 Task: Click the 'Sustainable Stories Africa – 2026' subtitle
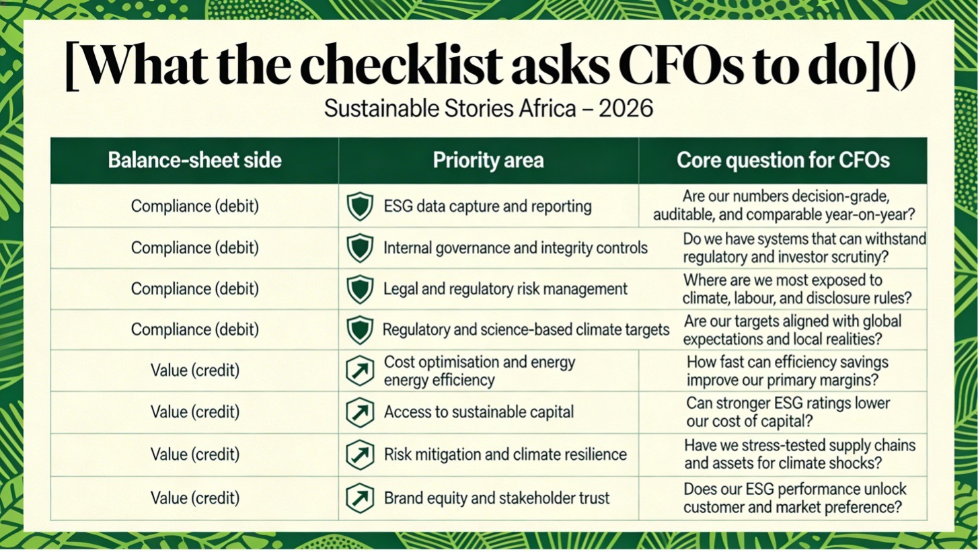[488, 109]
